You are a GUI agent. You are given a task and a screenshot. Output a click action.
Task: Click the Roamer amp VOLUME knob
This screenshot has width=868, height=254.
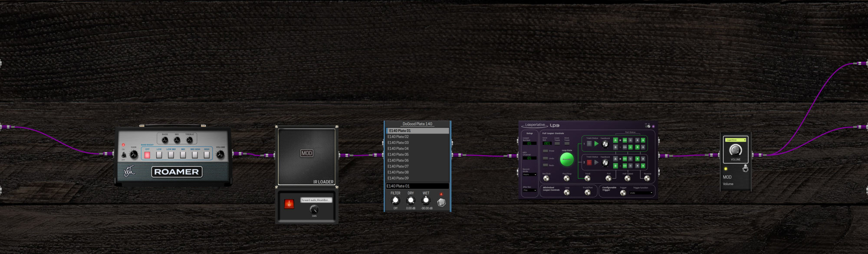(220, 155)
